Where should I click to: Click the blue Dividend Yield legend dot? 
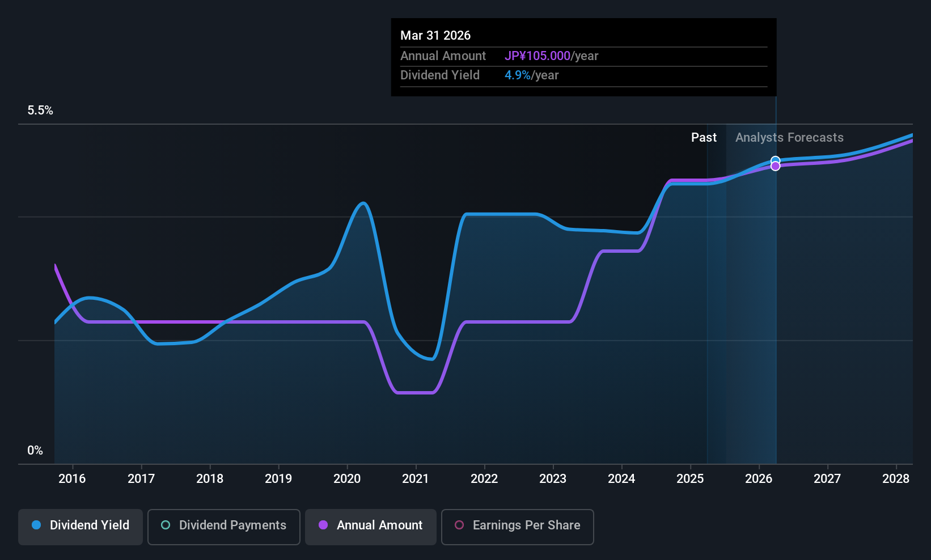pyautogui.click(x=36, y=525)
